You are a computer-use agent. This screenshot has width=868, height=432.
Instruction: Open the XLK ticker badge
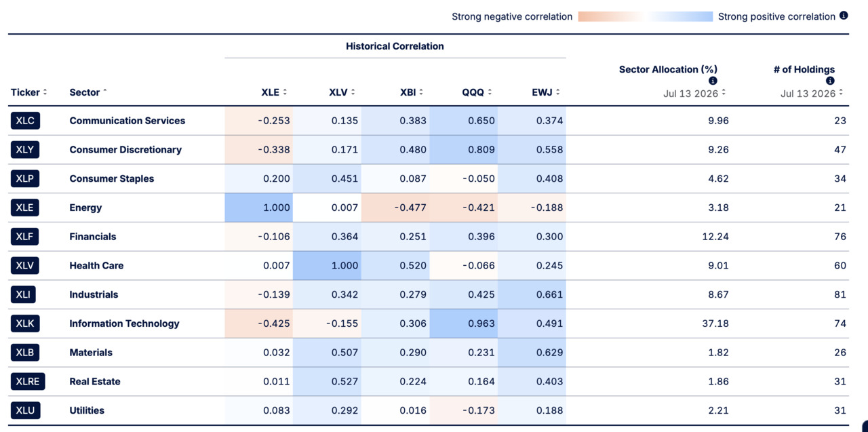[x=25, y=323]
